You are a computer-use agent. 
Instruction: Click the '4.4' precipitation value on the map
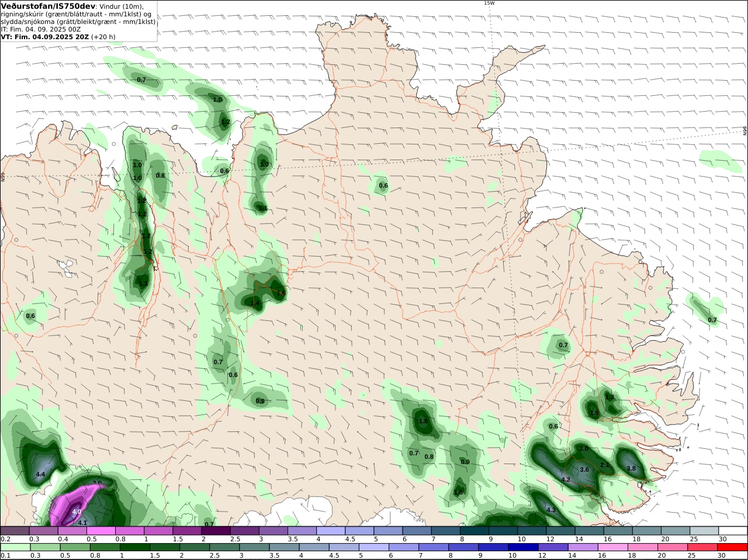[x=40, y=475]
